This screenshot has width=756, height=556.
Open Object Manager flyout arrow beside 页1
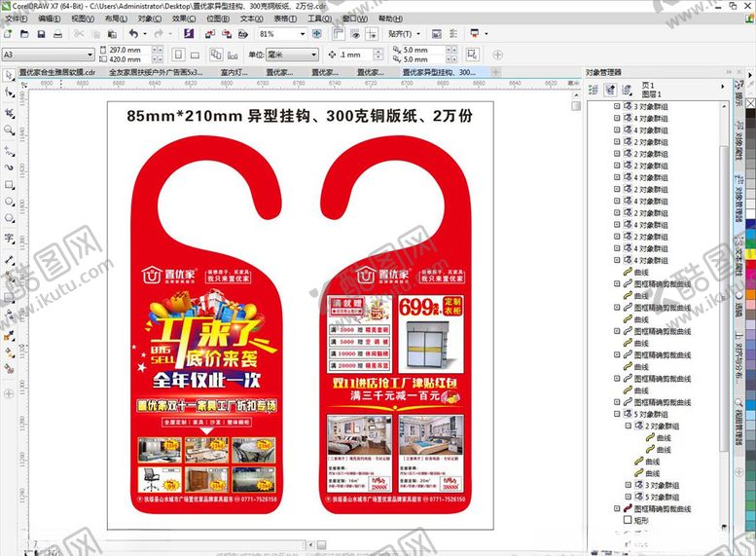pyautogui.click(x=722, y=87)
